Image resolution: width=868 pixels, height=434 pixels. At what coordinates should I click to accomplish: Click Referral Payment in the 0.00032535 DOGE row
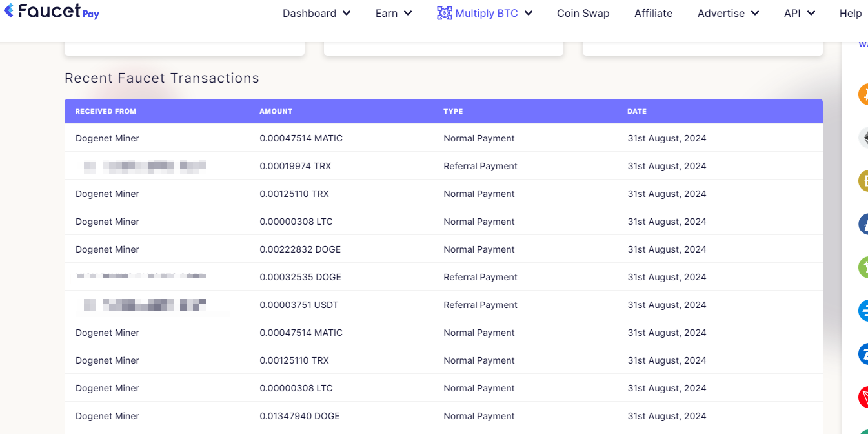pyautogui.click(x=481, y=277)
